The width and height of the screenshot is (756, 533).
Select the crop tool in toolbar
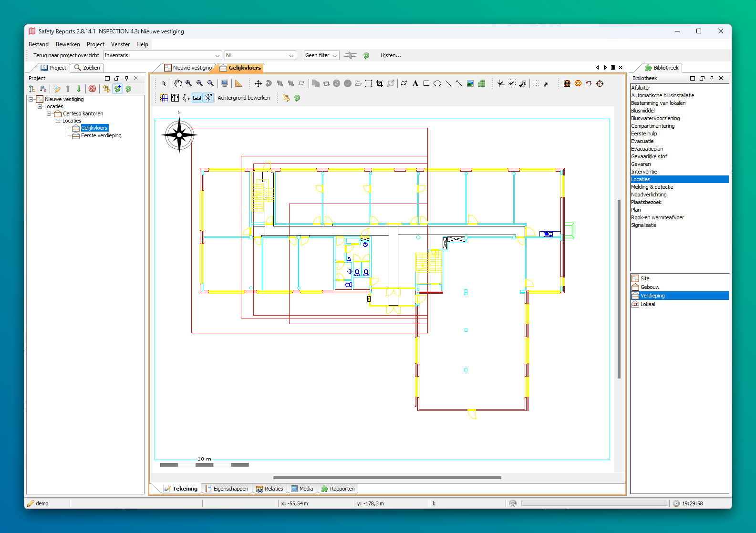pos(380,83)
